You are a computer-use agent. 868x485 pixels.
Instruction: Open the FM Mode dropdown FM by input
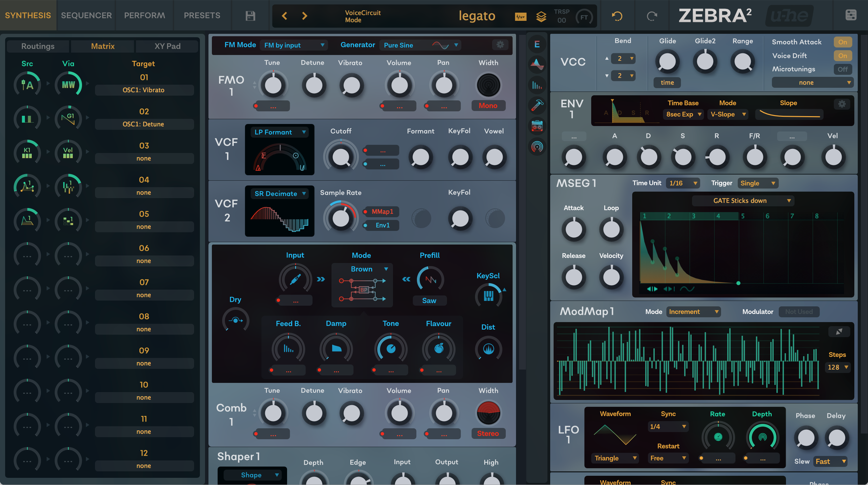pos(294,45)
